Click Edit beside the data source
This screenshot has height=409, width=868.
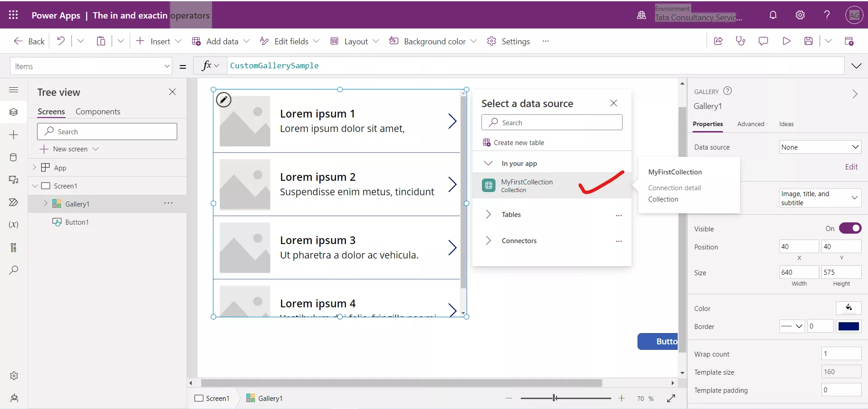[x=851, y=166]
